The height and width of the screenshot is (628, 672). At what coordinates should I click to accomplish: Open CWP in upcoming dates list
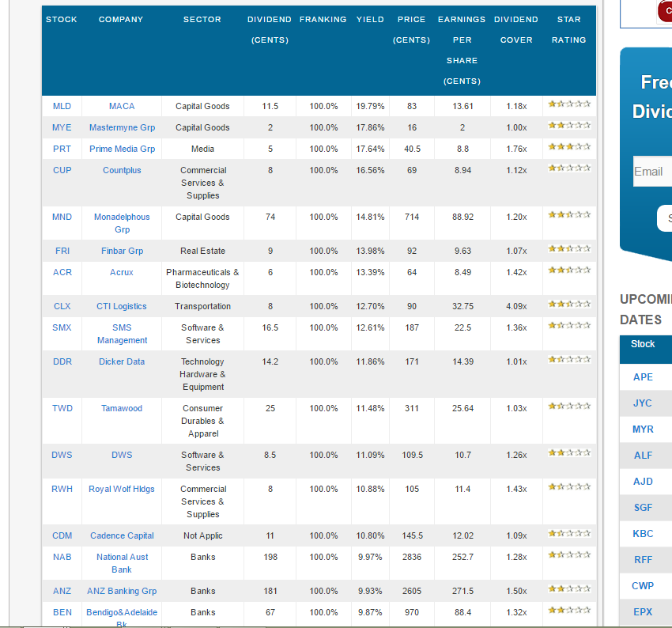643,585
